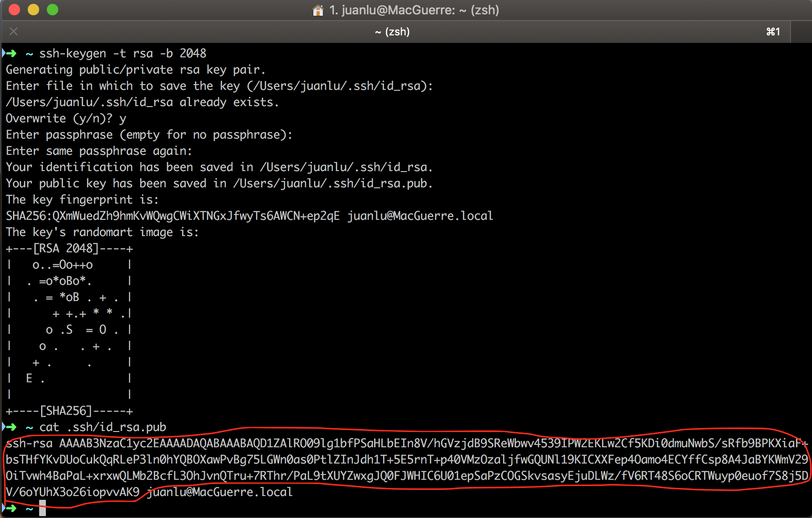Click the tilde symbol in the active prompt
The image size is (812, 518).
coord(29,508)
